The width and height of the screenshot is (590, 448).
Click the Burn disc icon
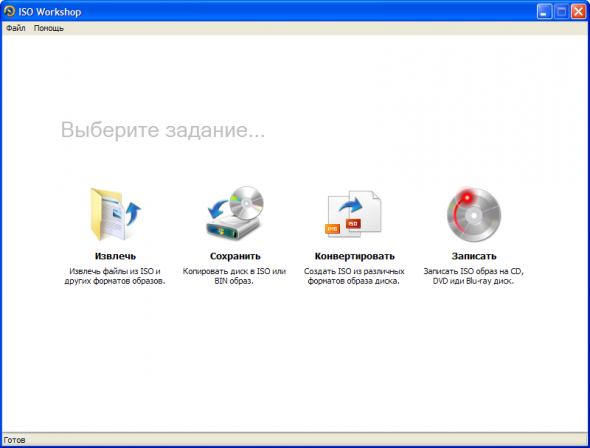(474, 214)
